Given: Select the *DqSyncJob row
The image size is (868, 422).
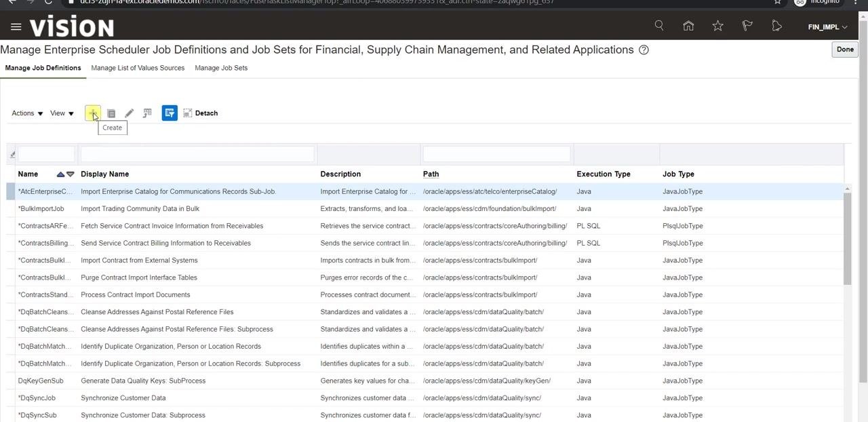Looking at the screenshot, I should tap(426, 398).
